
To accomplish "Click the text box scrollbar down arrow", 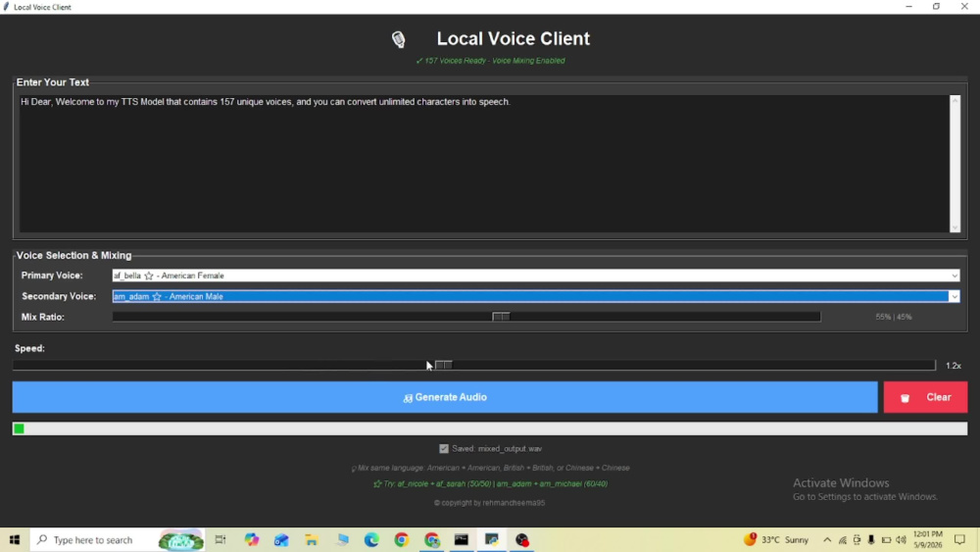I will [955, 226].
